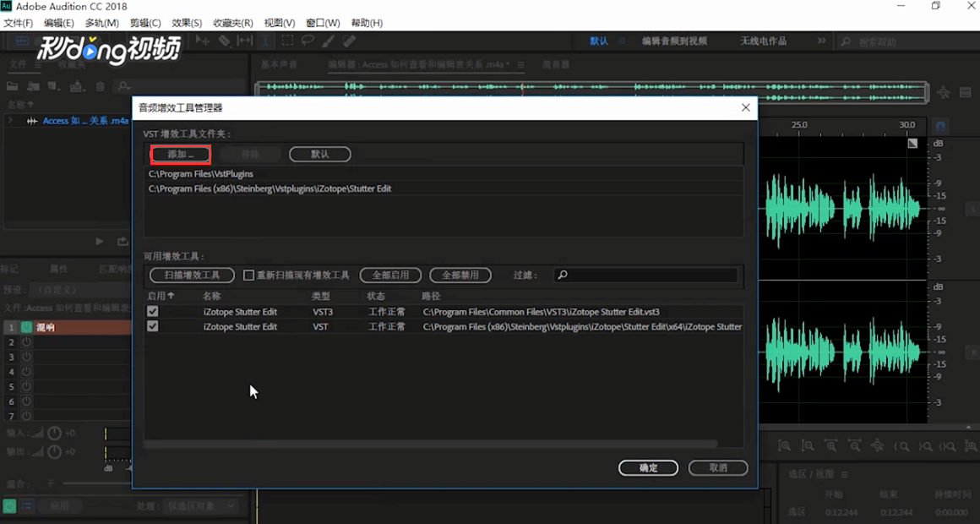Image resolution: width=980 pixels, height=524 pixels.
Task: Select the Paintbrush Selection tool
Action: point(329,41)
